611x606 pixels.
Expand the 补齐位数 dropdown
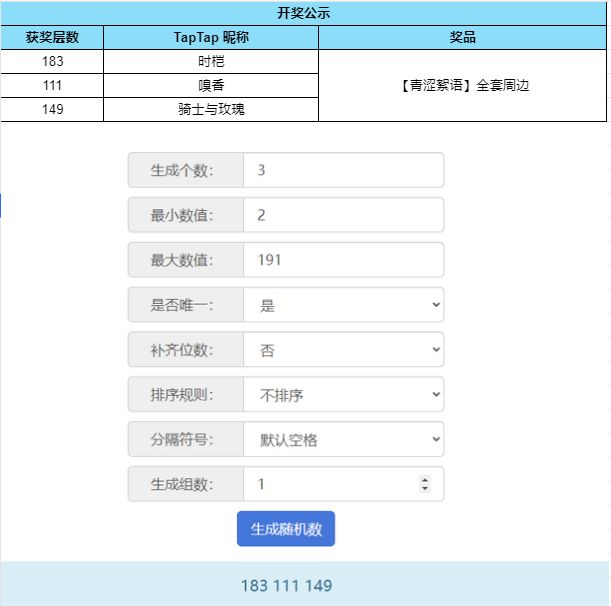point(344,350)
